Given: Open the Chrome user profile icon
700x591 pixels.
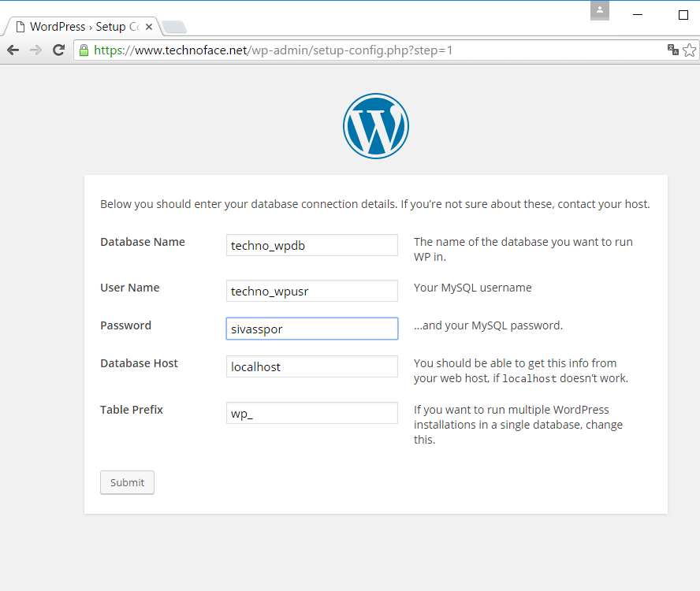Looking at the screenshot, I should tap(600, 11).
